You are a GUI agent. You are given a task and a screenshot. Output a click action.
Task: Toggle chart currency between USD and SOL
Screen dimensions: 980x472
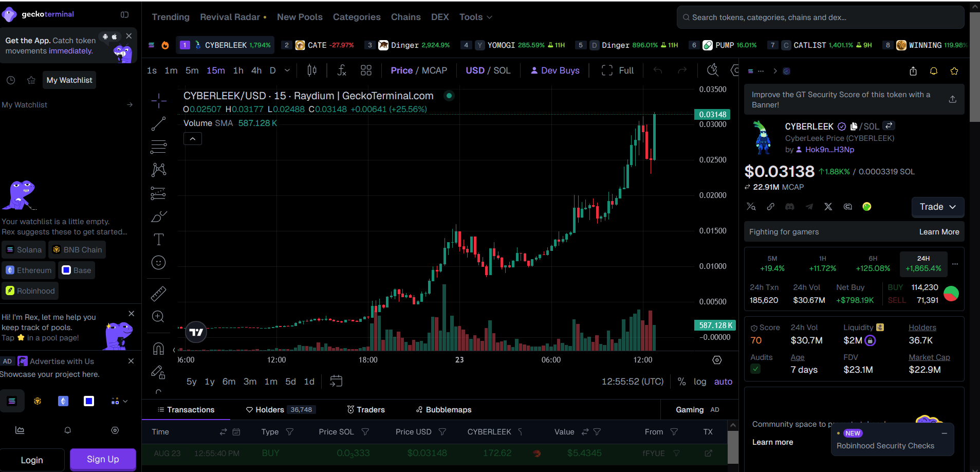point(488,70)
